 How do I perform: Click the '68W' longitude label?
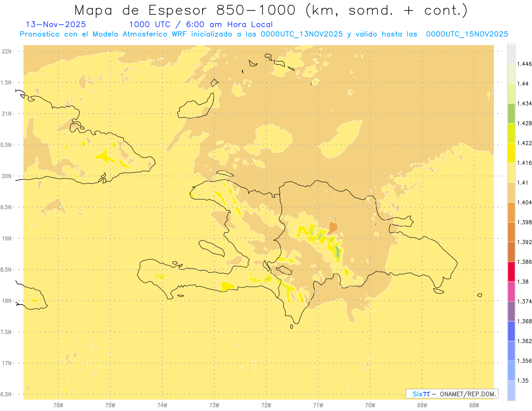tap(474, 405)
